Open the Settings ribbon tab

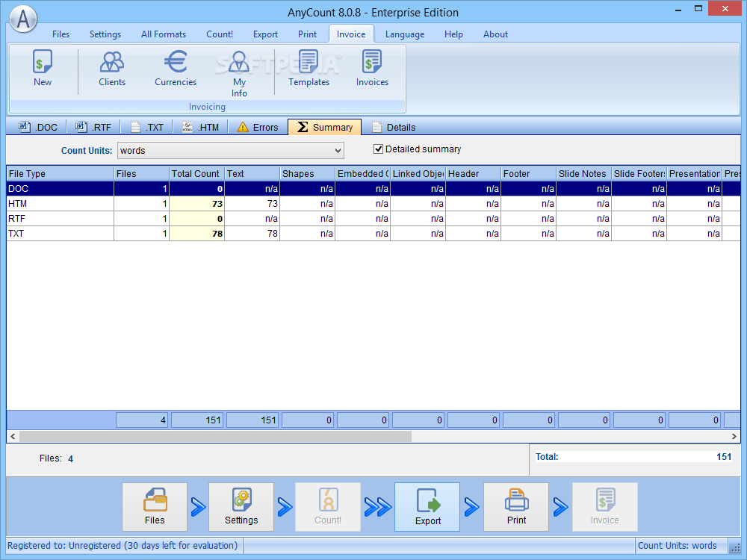pyautogui.click(x=105, y=34)
